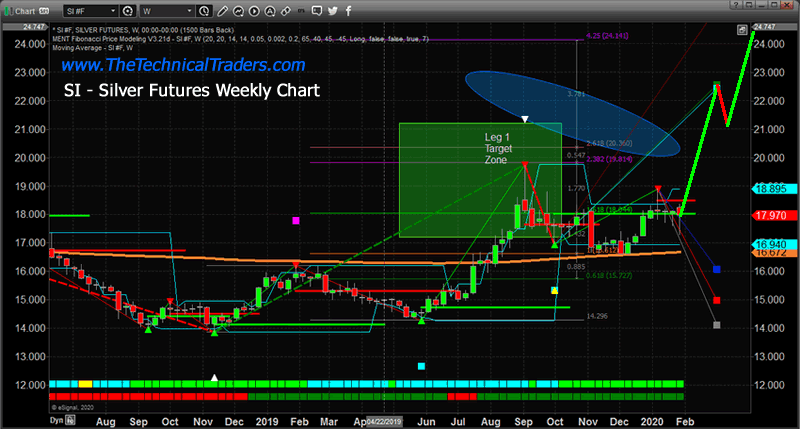Click the chain link icon
Screen dimensions: 800x429
click(x=286, y=11)
